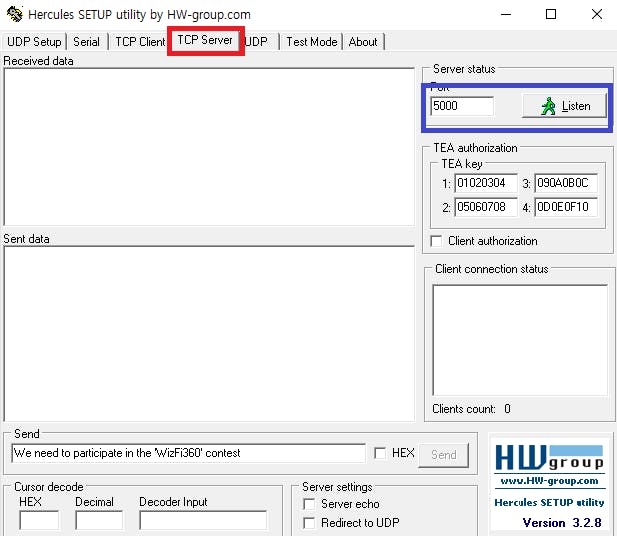
Task: Open the www.HW-group.com link
Action: point(549,481)
